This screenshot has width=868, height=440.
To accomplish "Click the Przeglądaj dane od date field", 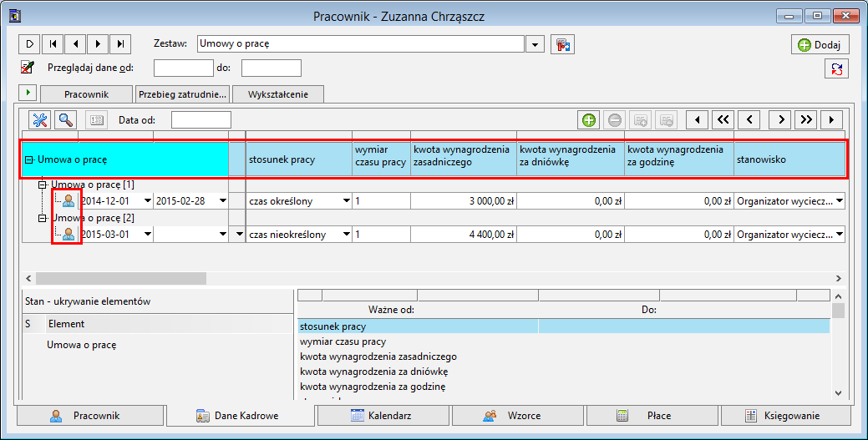I will tap(183, 68).
